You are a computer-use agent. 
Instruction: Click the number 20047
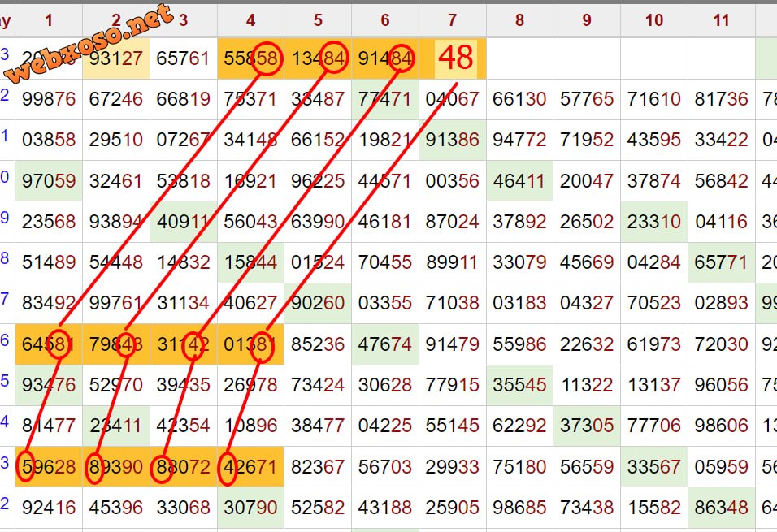[587, 181]
